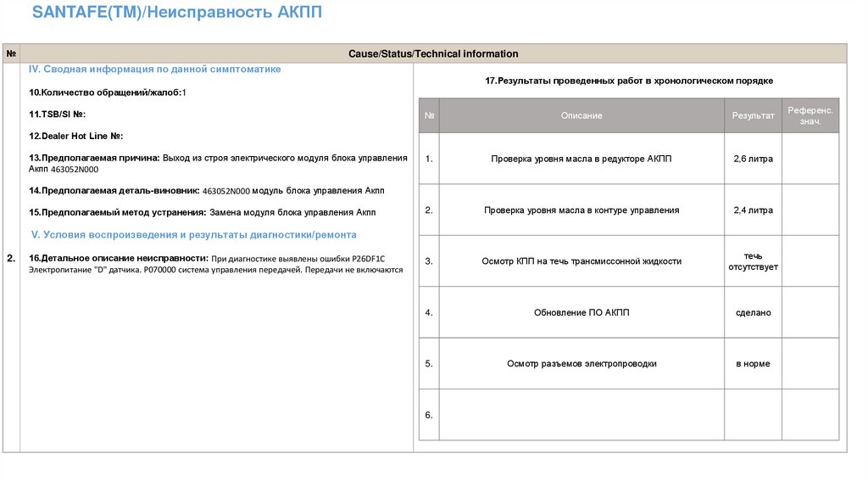
Task: Click the '12.Dealer Hot Line №:' label
Action: (x=75, y=136)
